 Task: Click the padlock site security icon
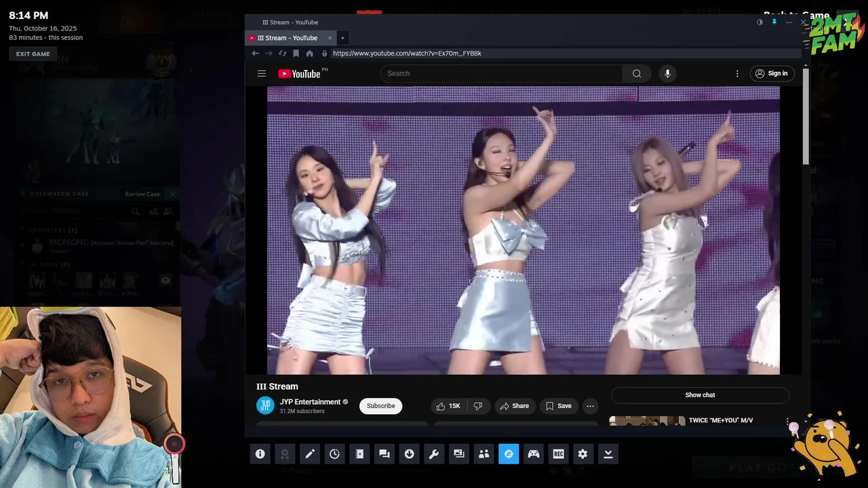(x=324, y=54)
